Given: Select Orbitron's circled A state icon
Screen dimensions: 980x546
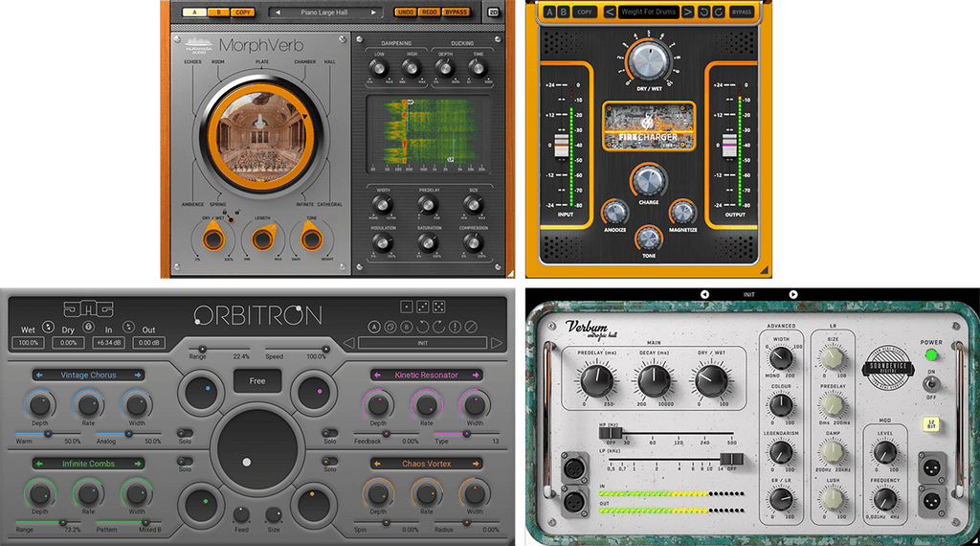Looking at the screenshot, I should click(374, 327).
